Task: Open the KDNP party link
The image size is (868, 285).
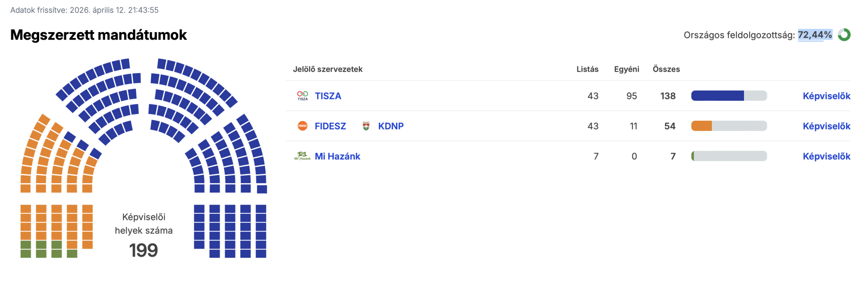Action: tap(391, 126)
